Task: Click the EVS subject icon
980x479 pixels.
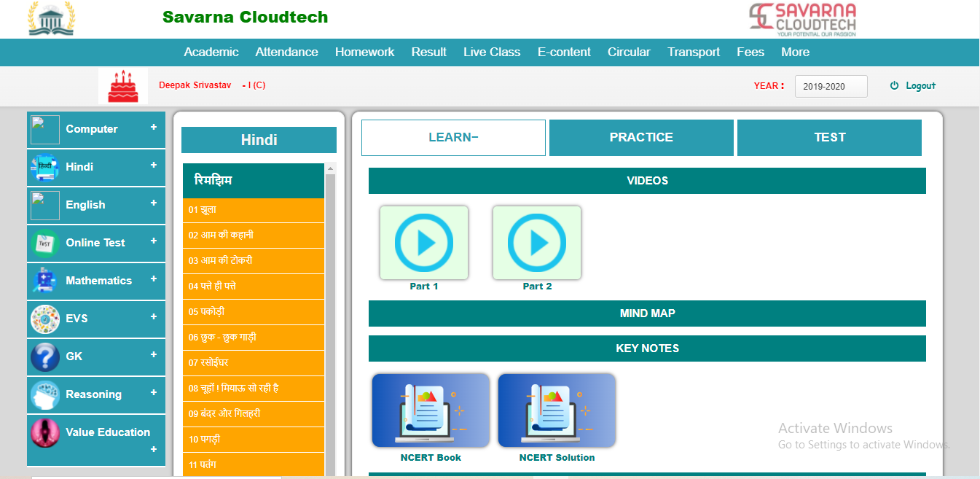Action: coord(45,319)
